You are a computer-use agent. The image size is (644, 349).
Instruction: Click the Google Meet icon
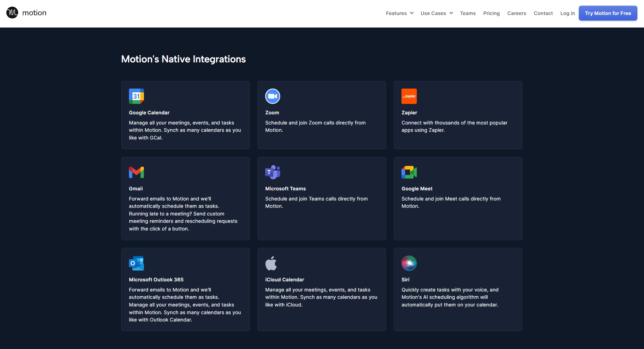(x=409, y=172)
